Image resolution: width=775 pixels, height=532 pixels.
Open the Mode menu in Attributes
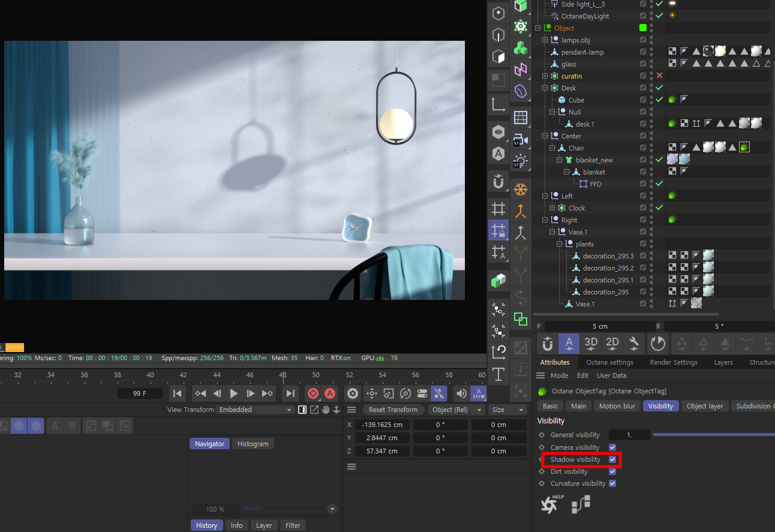[559, 375]
